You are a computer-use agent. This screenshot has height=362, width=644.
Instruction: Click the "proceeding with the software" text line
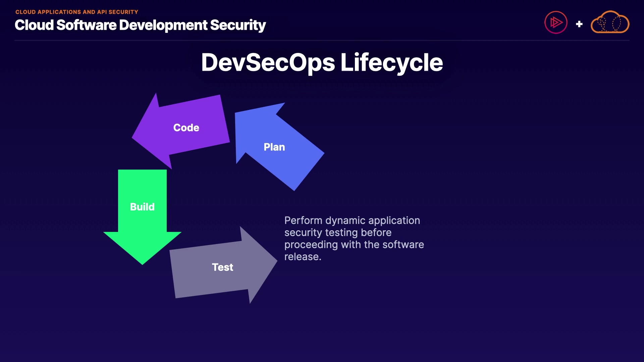coord(354,245)
